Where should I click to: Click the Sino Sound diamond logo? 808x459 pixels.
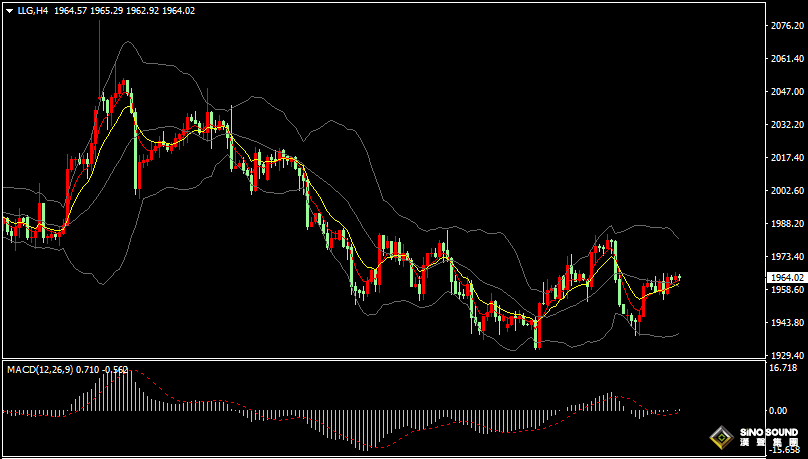click(x=722, y=438)
